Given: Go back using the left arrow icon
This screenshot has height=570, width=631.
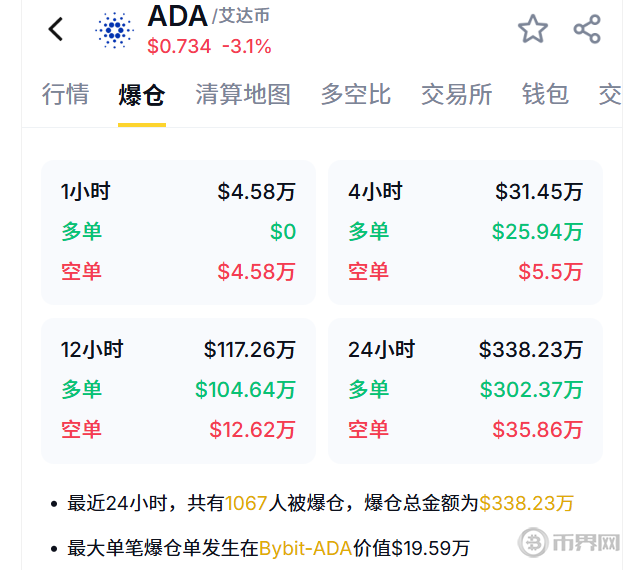Looking at the screenshot, I should 56,29.
